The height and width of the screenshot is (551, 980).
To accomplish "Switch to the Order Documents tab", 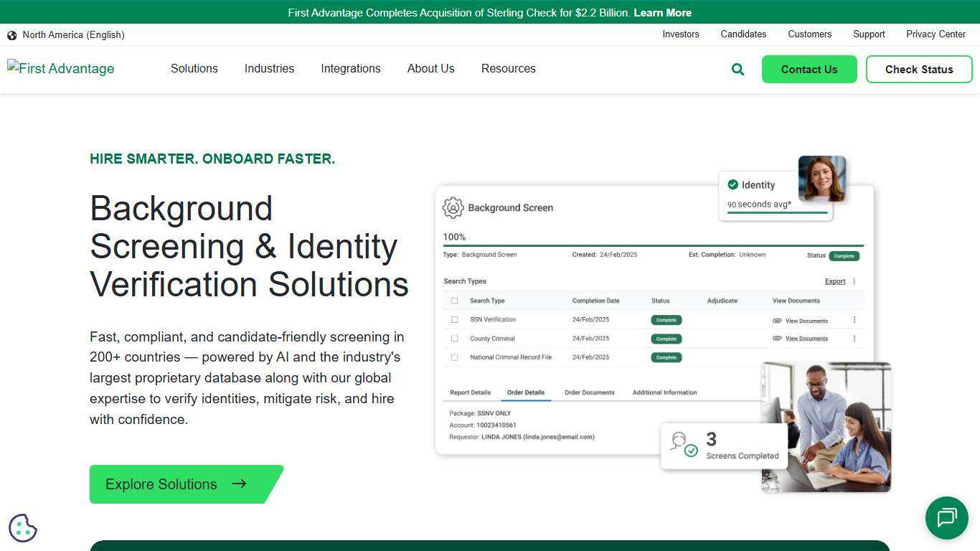I will 588,392.
